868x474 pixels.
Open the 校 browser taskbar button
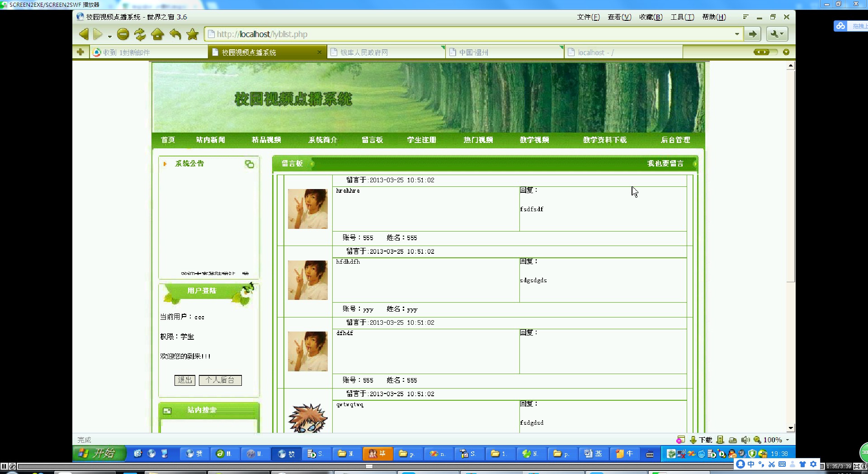(x=286, y=453)
